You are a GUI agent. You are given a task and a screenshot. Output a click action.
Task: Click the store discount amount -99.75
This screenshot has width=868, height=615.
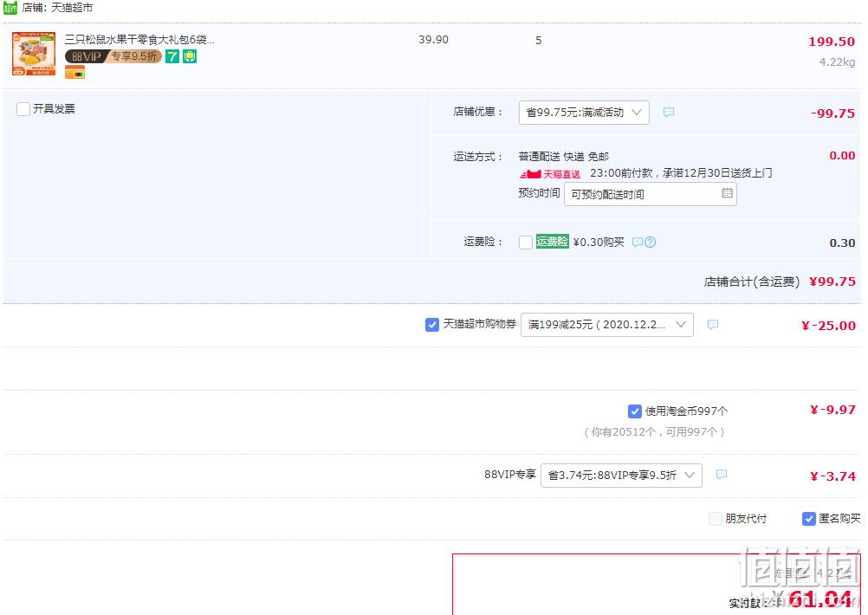tap(832, 113)
